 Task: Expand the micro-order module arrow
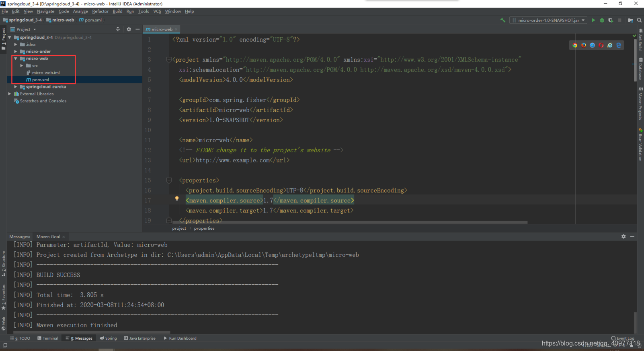[x=16, y=51]
